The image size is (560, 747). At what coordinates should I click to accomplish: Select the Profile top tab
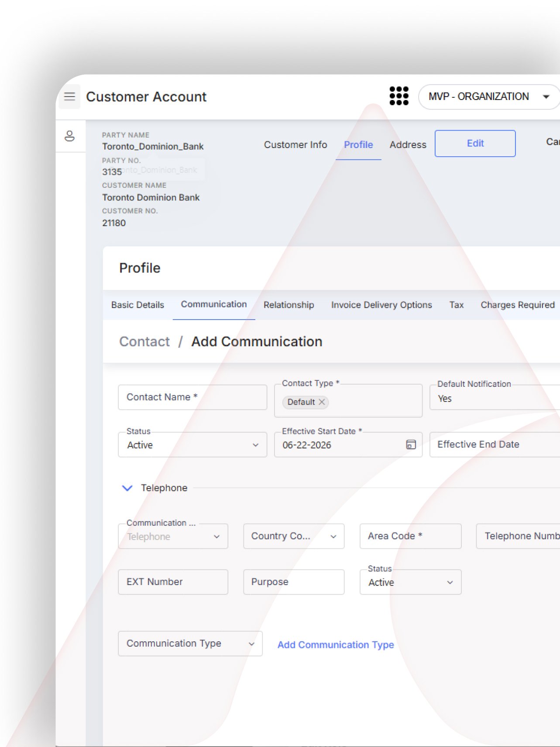pos(358,145)
